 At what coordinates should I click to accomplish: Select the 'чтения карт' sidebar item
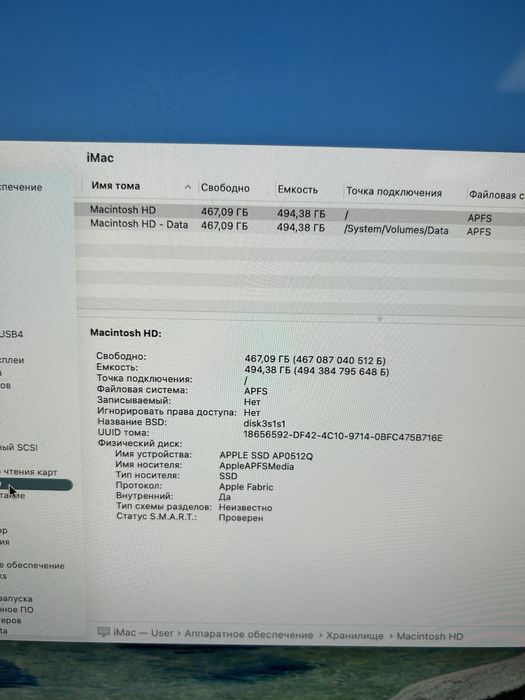coord(29,472)
